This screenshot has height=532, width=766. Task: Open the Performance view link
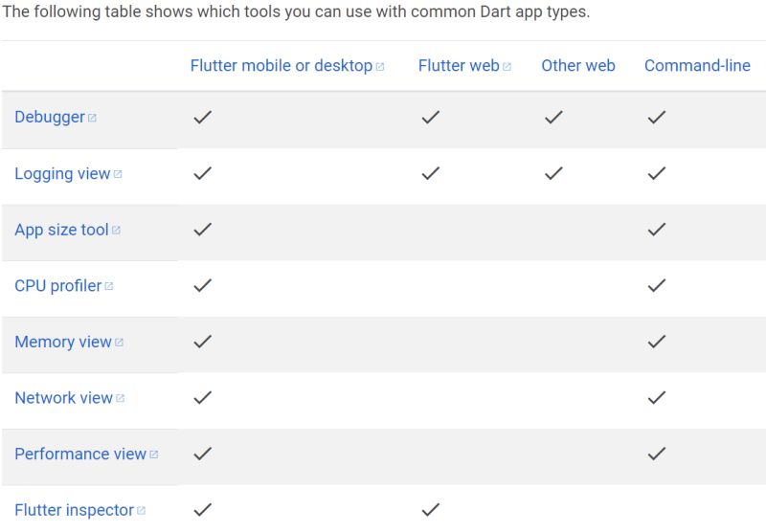80,454
